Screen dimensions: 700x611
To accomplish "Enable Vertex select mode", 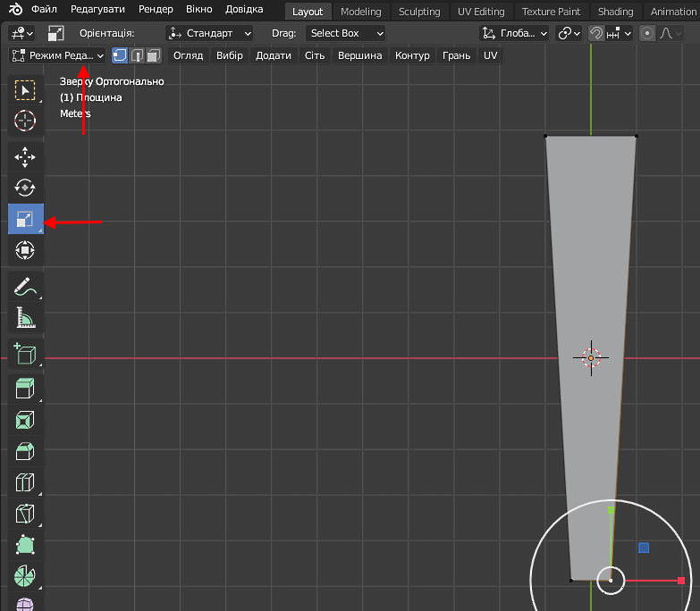I will click(x=120, y=55).
